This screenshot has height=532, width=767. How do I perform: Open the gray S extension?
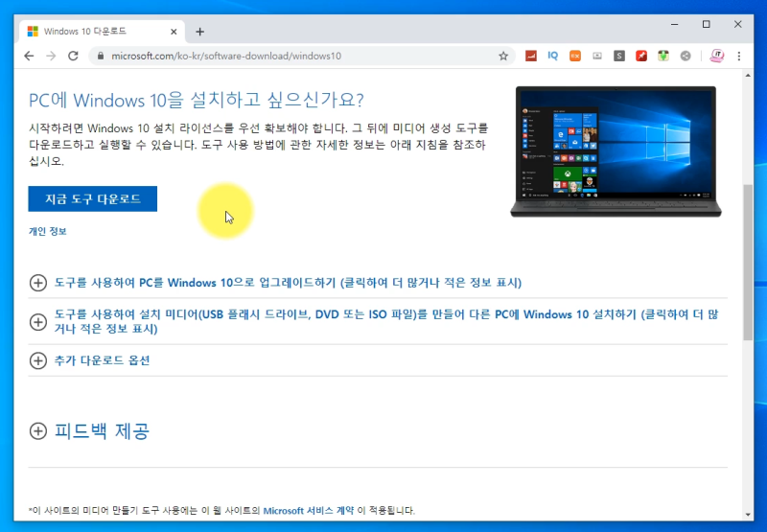618,56
